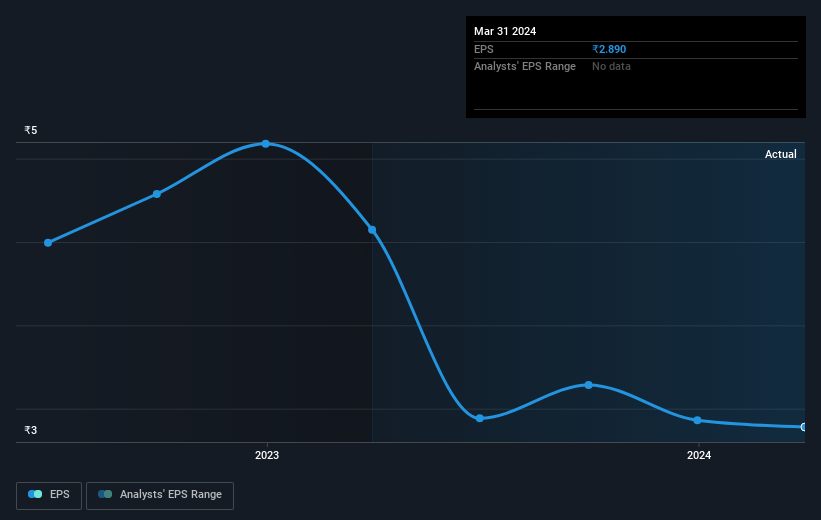The height and width of the screenshot is (520, 821).
Task: Click the EPS data point at chart peak above 2023
Action: [265, 143]
